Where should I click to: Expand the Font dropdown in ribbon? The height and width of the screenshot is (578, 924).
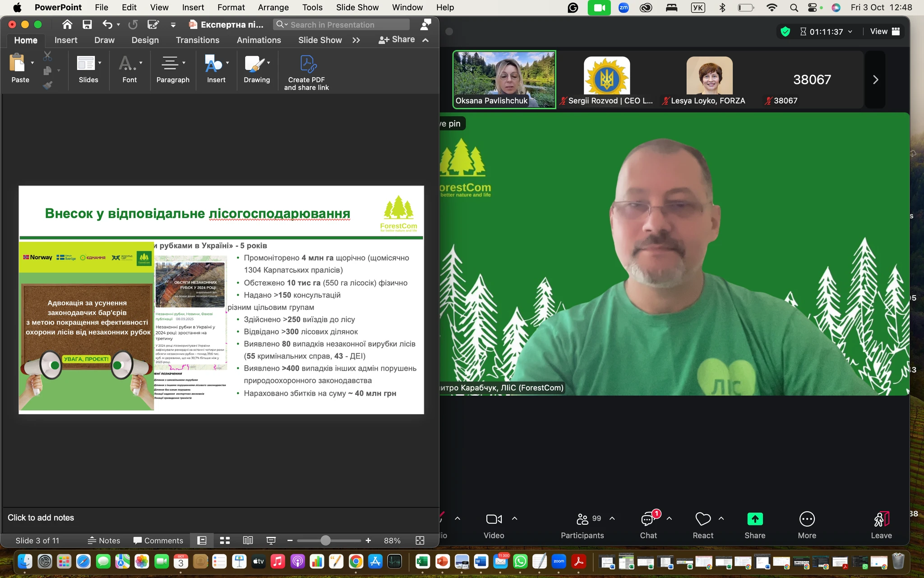click(x=141, y=63)
